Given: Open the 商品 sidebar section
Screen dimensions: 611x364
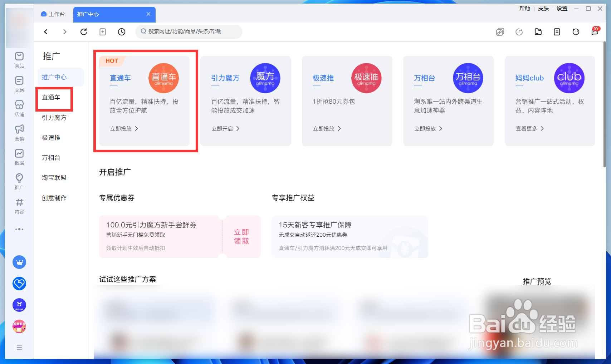Looking at the screenshot, I should pyautogui.click(x=19, y=60).
